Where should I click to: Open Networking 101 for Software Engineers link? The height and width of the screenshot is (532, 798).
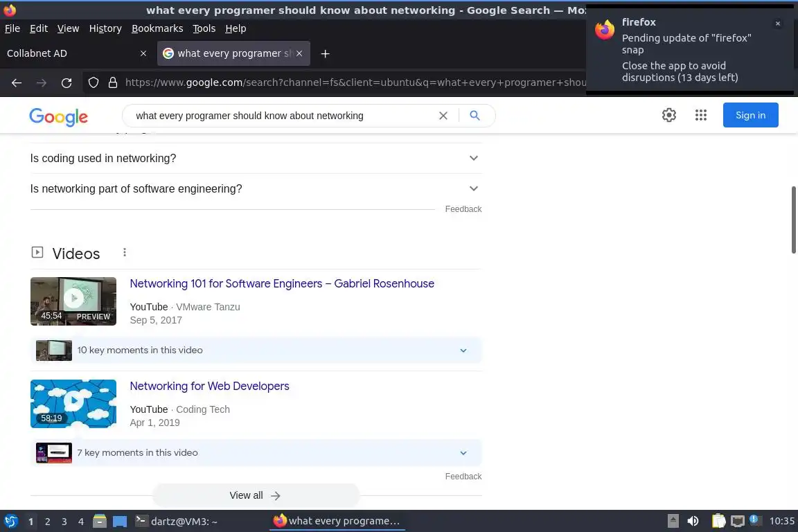[x=282, y=283]
